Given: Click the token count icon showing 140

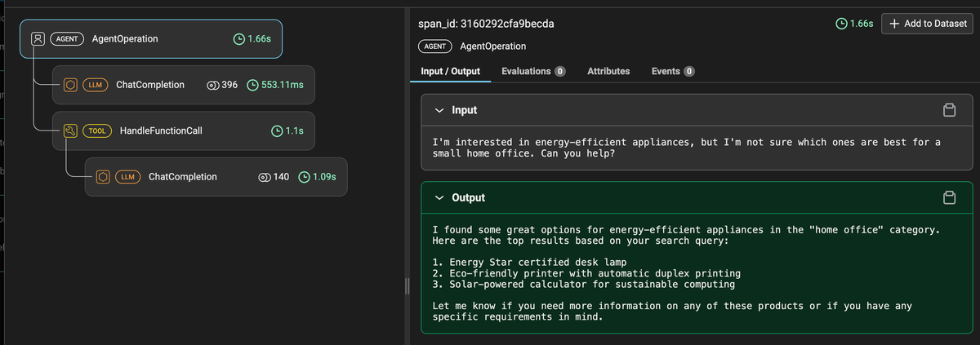Looking at the screenshot, I should pos(263,177).
